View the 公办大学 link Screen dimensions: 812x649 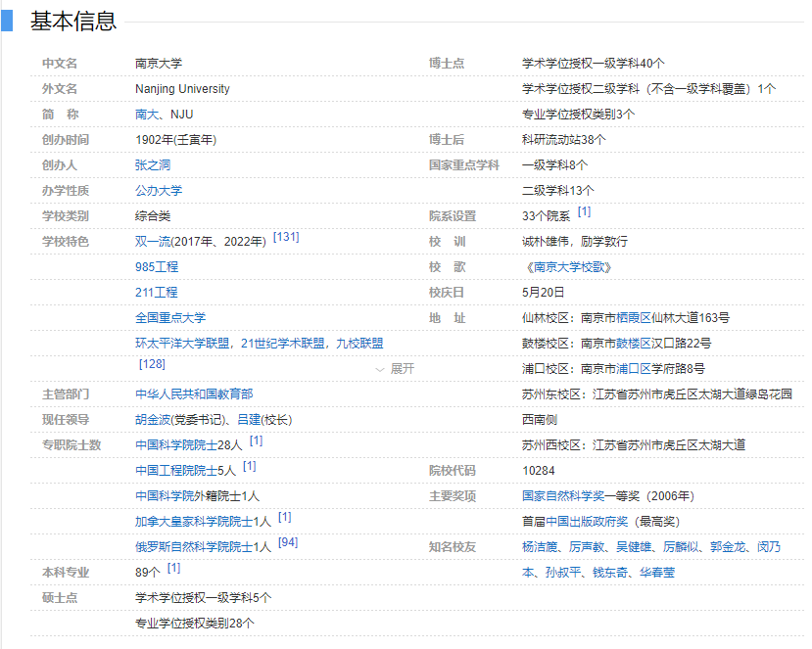(161, 189)
